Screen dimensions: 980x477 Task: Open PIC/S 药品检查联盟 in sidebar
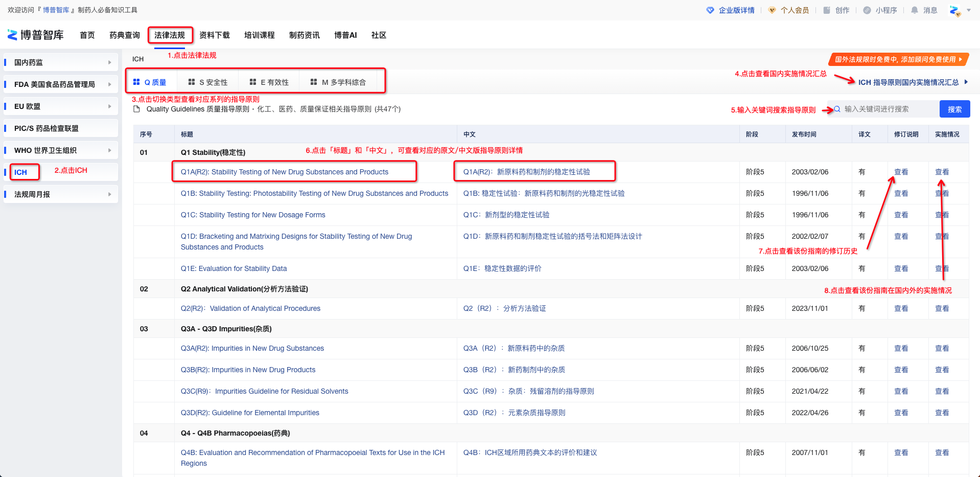61,128
